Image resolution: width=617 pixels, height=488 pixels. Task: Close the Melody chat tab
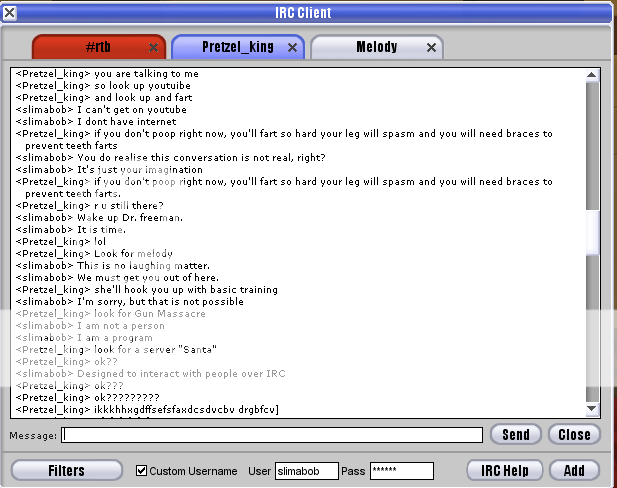tap(431, 47)
